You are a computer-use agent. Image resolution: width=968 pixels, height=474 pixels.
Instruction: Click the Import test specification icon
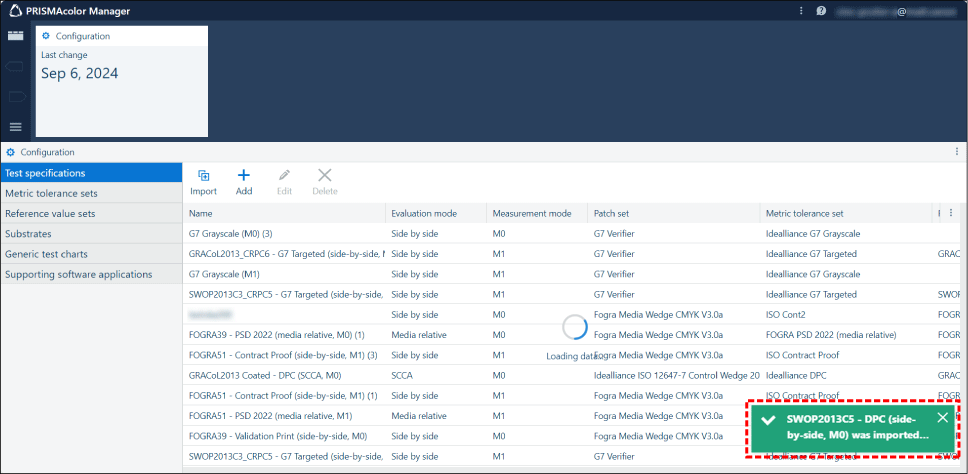pos(203,176)
